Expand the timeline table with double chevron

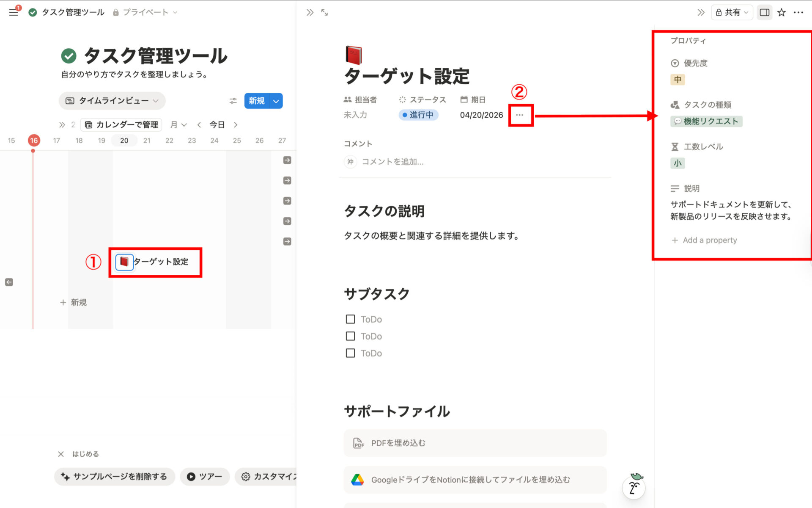click(x=62, y=124)
